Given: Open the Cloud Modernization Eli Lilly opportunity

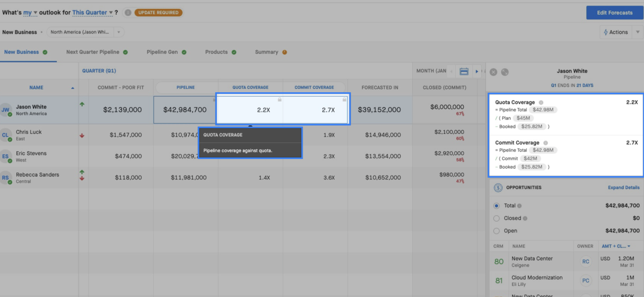Looking at the screenshot, I should click(x=537, y=281).
